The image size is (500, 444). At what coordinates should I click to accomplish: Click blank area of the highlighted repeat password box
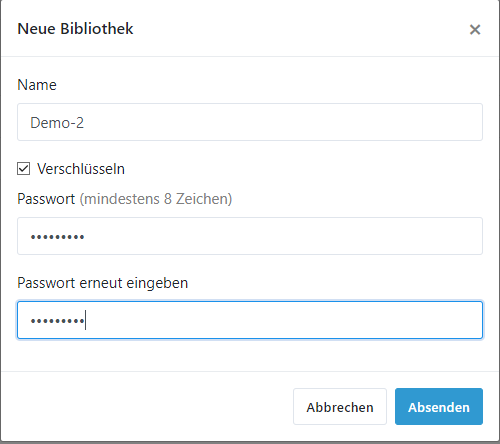point(283,320)
